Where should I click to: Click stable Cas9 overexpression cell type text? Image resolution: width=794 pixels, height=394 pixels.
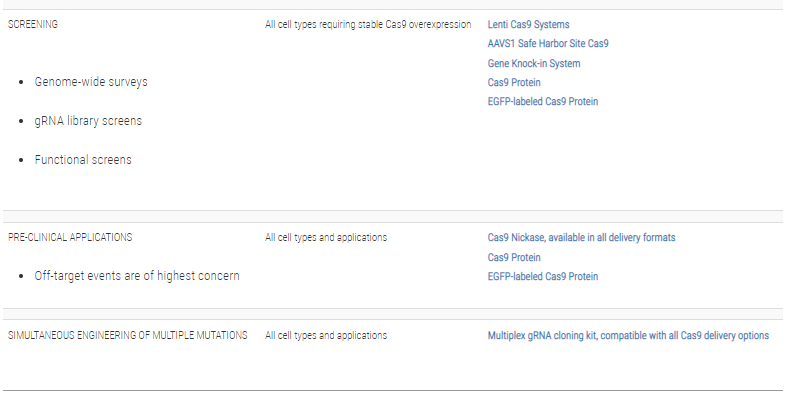click(x=368, y=24)
